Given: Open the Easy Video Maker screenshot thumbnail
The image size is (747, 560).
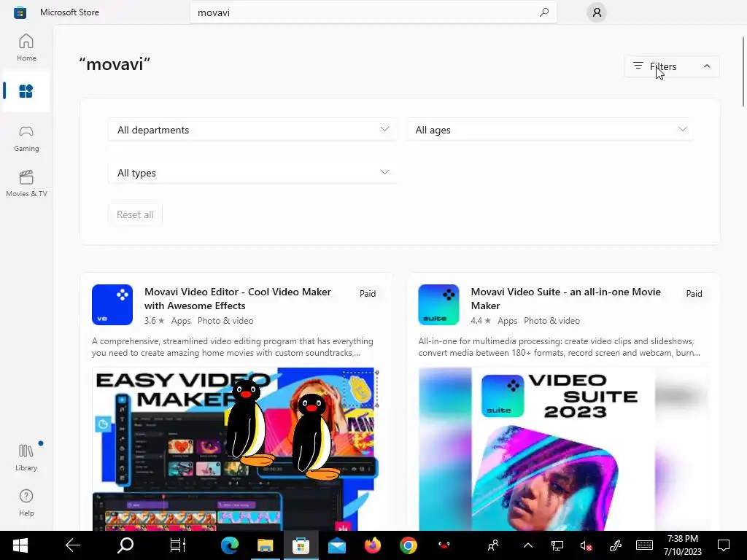Looking at the screenshot, I should point(236,448).
